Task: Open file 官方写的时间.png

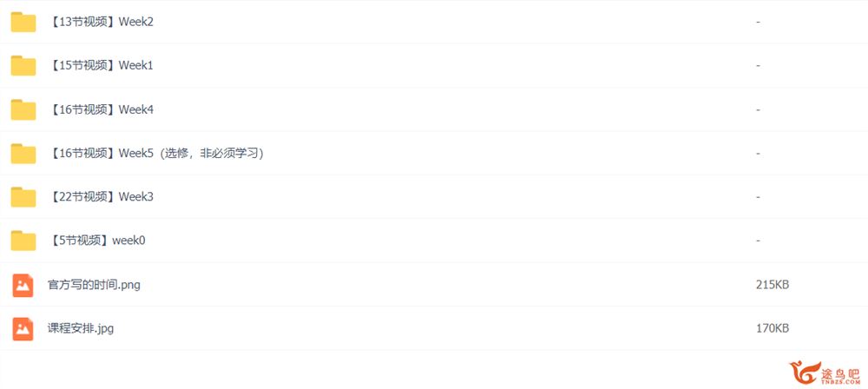Action: tap(94, 285)
